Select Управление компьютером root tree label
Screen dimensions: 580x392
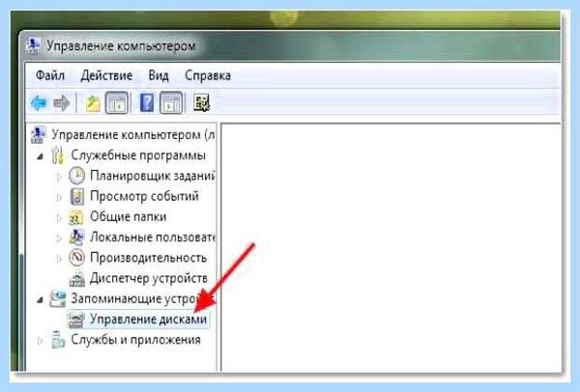(x=133, y=135)
